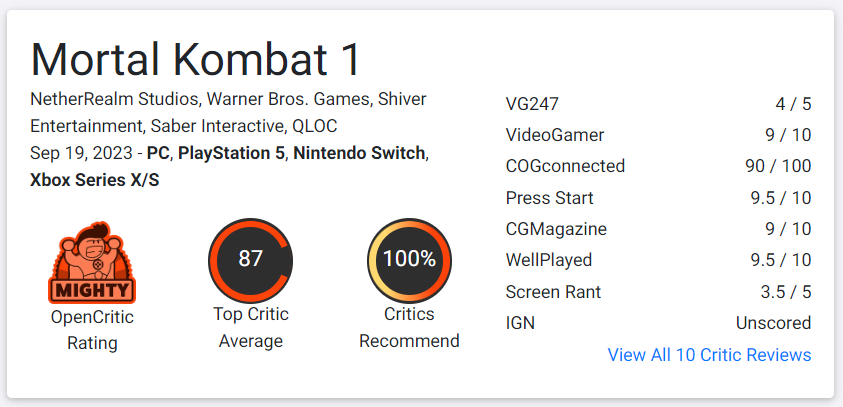This screenshot has height=407, width=843.
Task: Open View All 10 Critic Reviews link
Action: point(709,355)
